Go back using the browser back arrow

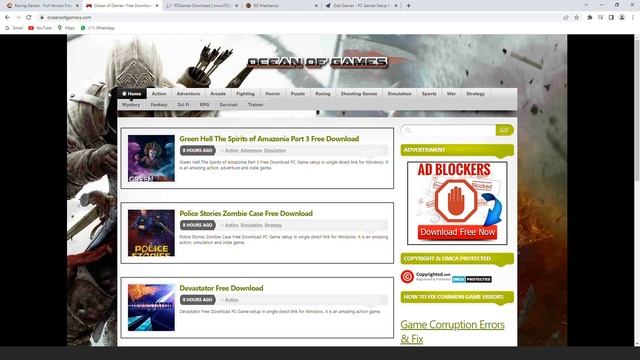point(7,18)
